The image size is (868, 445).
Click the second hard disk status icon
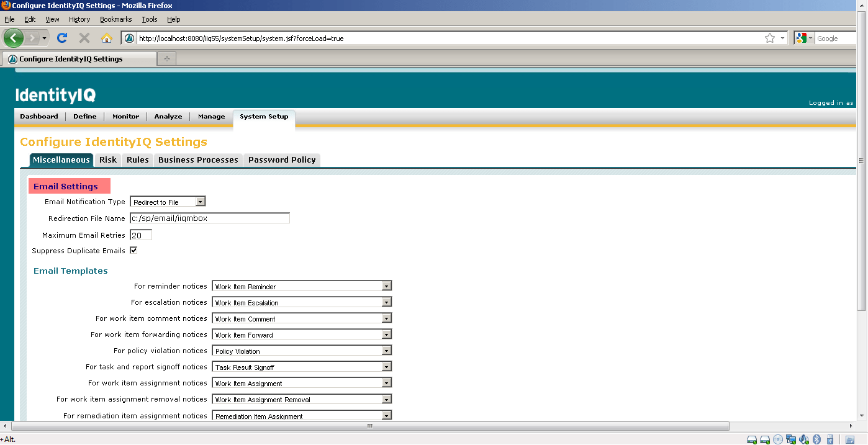tap(765, 439)
